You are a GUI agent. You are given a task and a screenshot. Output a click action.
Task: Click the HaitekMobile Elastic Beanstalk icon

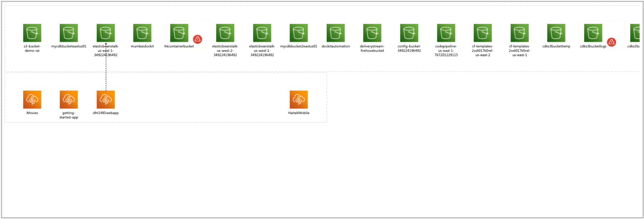pyautogui.click(x=299, y=99)
